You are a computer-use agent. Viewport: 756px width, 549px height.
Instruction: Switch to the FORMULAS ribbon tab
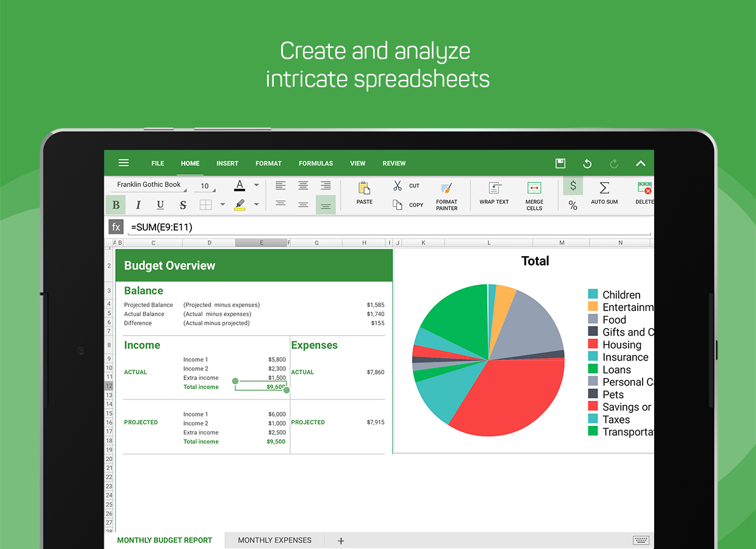click(316, 163)
